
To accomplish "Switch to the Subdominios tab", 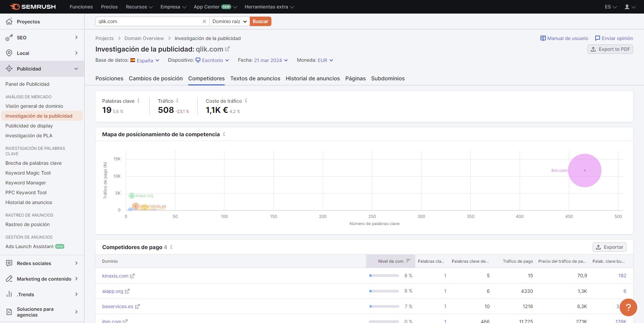I will tap(388, 78).
